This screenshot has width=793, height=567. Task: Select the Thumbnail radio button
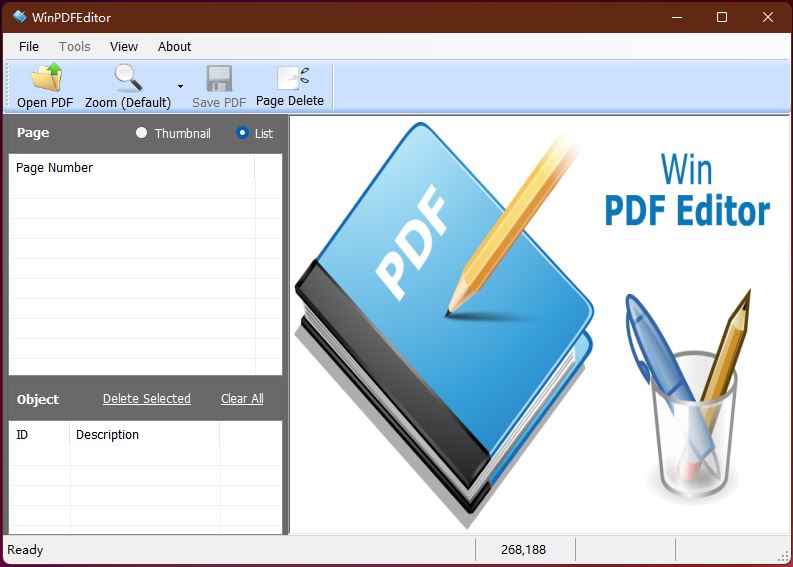(141, 133)
